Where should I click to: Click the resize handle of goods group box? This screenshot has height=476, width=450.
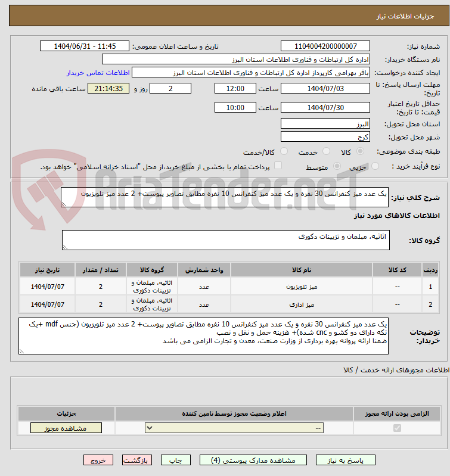click(65, 247)
